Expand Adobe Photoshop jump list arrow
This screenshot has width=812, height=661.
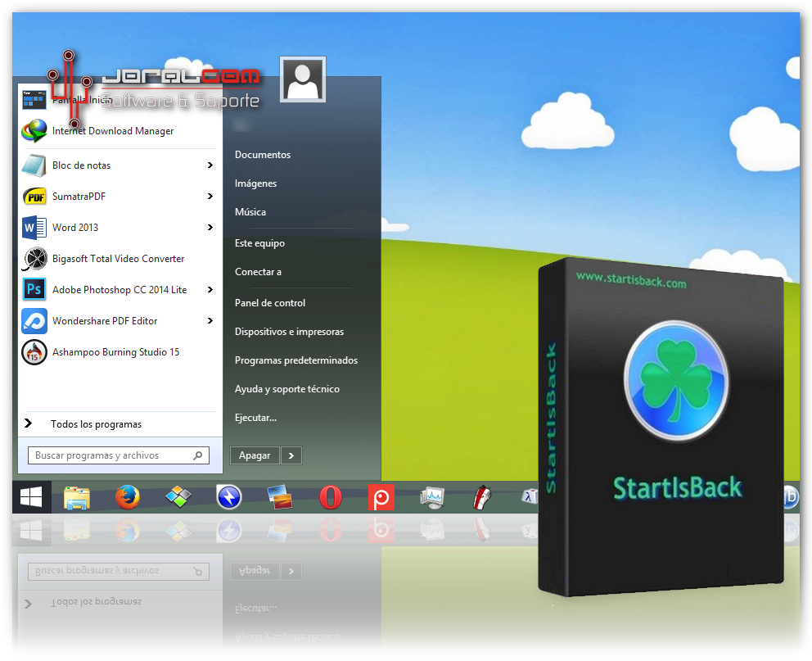(x=210, y=290)
